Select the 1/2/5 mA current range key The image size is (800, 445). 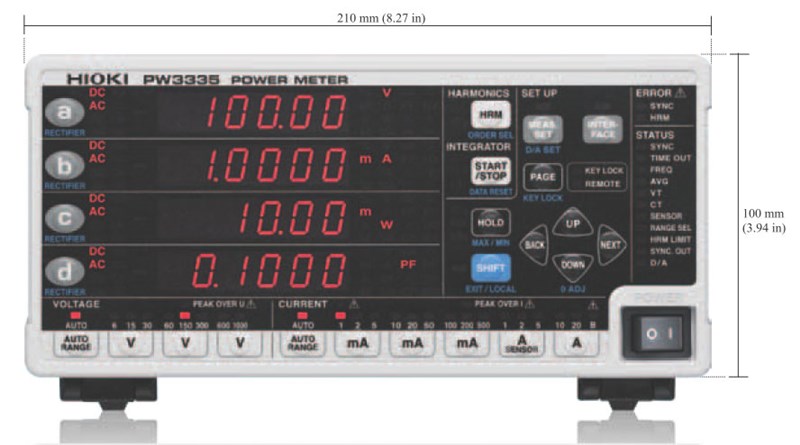click(356, 342)
